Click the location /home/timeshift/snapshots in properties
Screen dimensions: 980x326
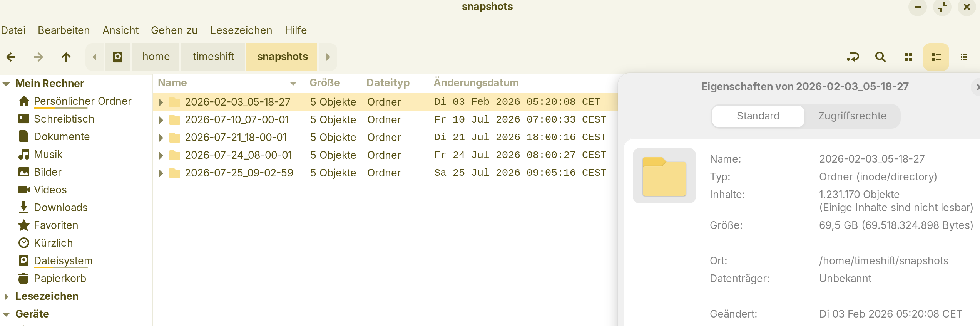point(883,261)
